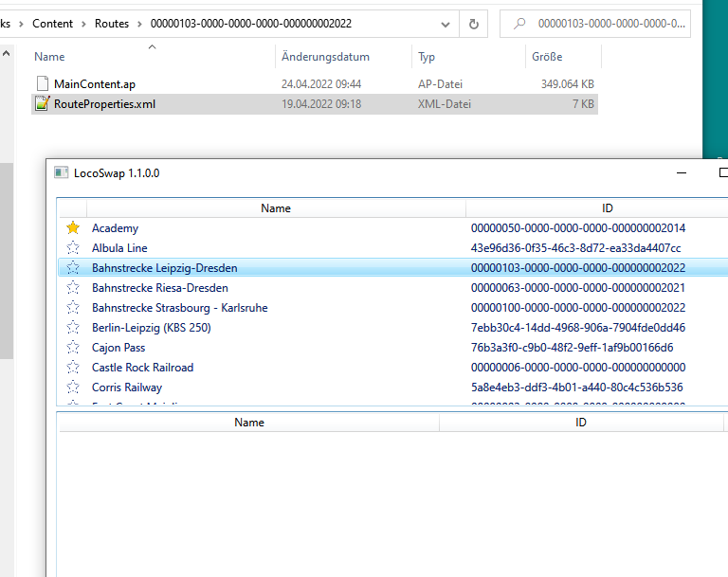Star the Bahnstrecke Leipzig-Dresden route
This screenshot has height=577, width=728.
[x=73, y=268]
